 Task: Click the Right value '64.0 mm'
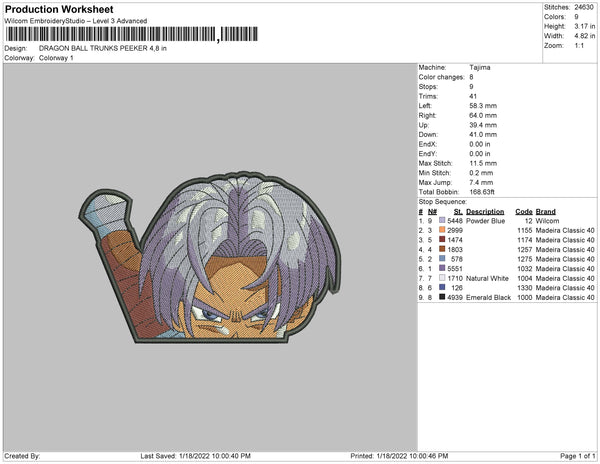click(483, 115)
